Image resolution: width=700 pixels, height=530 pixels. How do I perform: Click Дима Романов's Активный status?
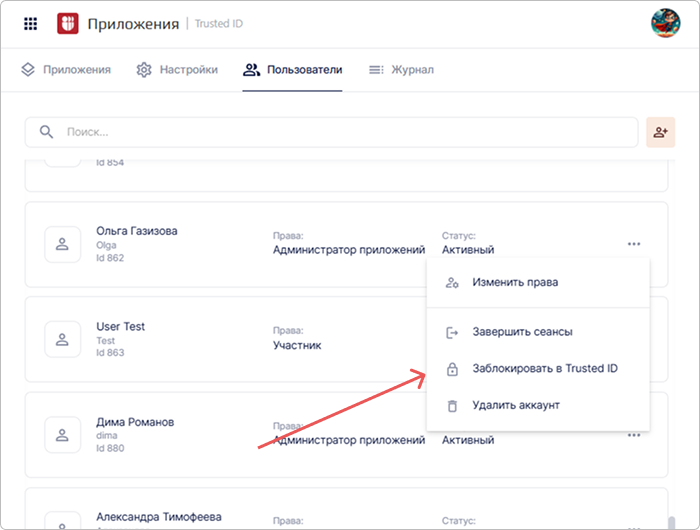pyautogui.click(x=468, y=440)
